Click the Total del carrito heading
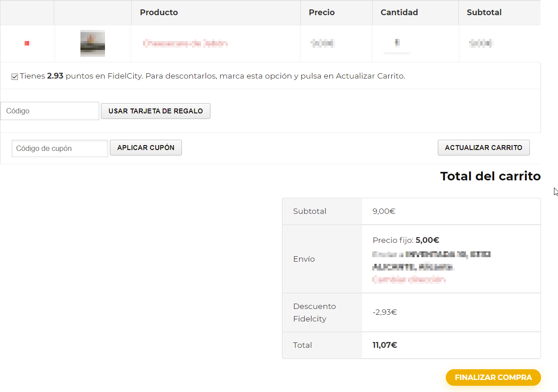Image resolution: width=558 pixels, height=392 pixels. click(490, 176)
